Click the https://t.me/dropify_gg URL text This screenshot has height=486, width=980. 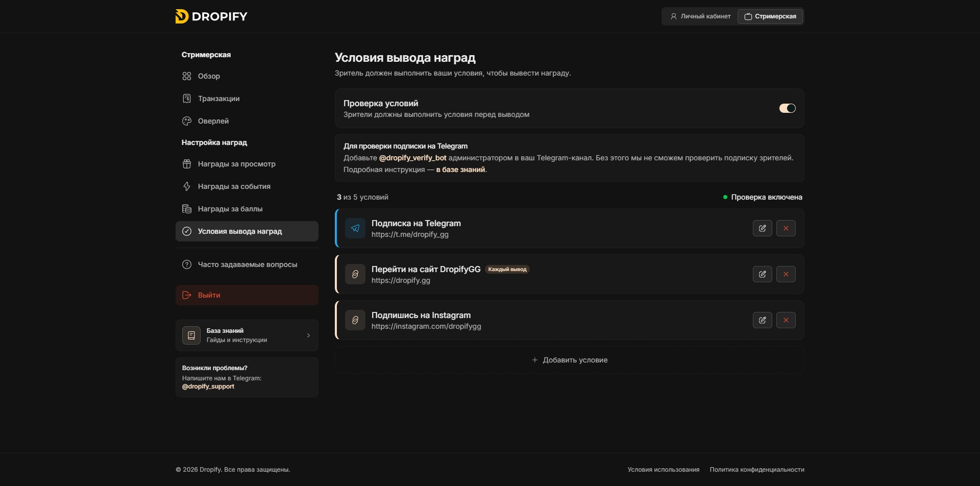[x=410, y=234]
